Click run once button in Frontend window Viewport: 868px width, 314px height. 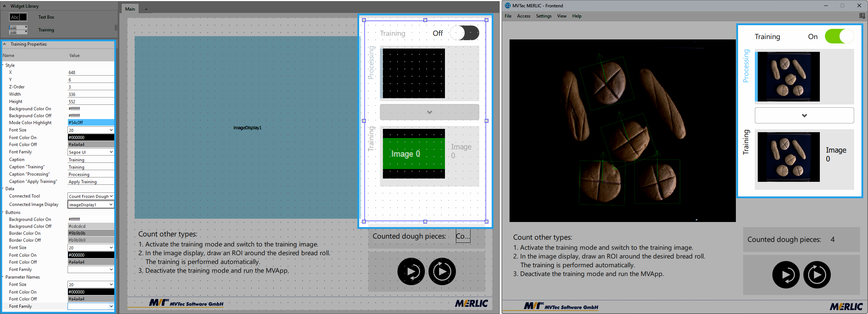(x=786, y=275)
